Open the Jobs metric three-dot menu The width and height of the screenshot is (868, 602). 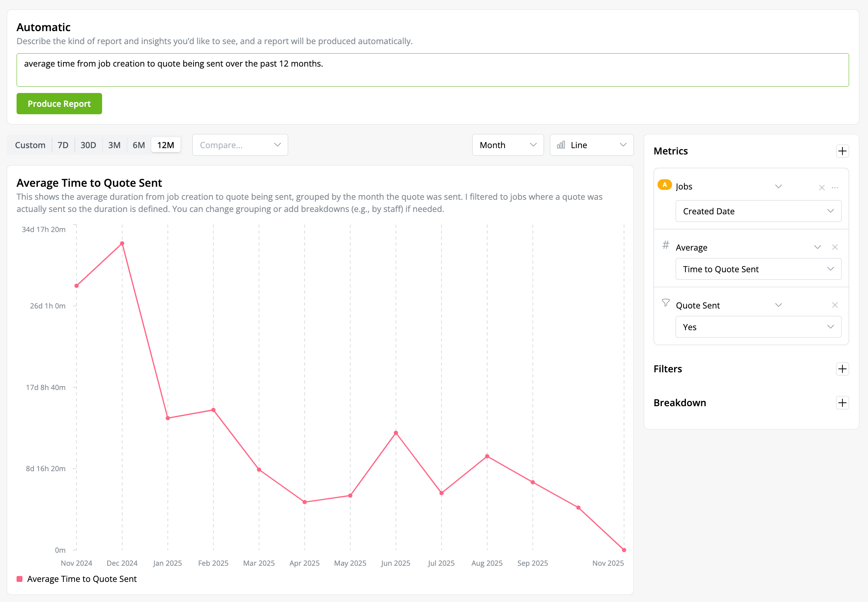coord(835,188)
